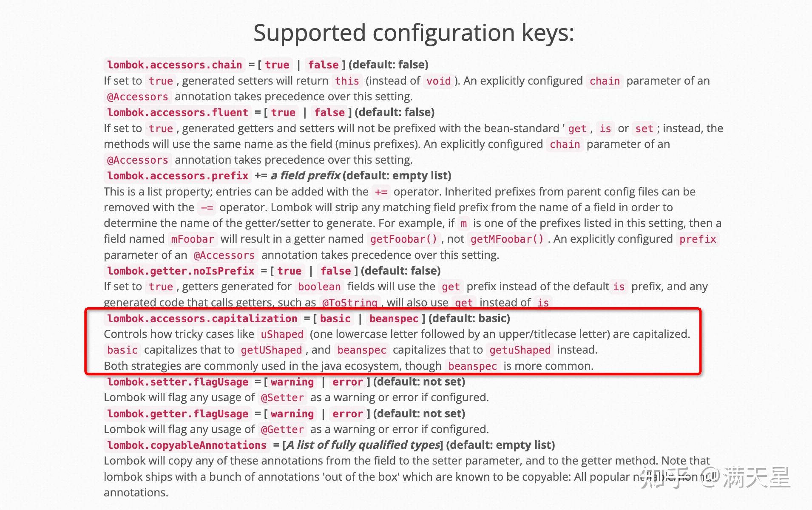Click the boolean code tag
The width and height of the screenshot is (812, 510).
[x=319, y=286]
